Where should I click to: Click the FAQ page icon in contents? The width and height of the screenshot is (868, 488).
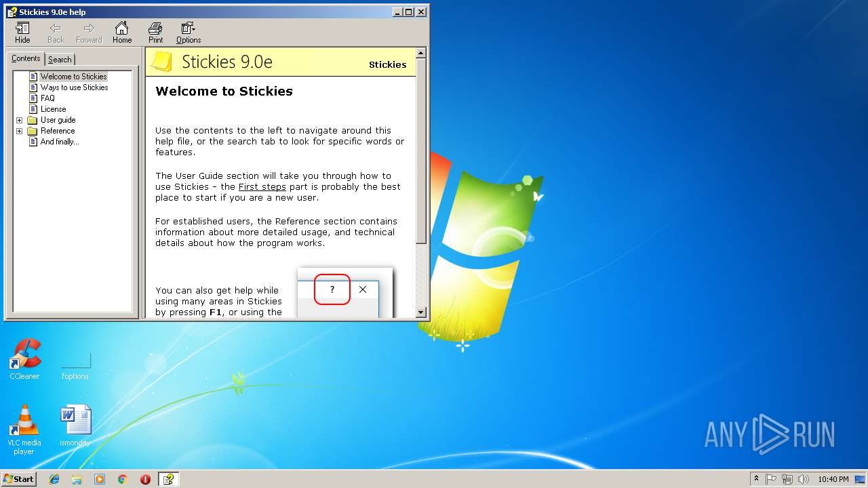33,98
